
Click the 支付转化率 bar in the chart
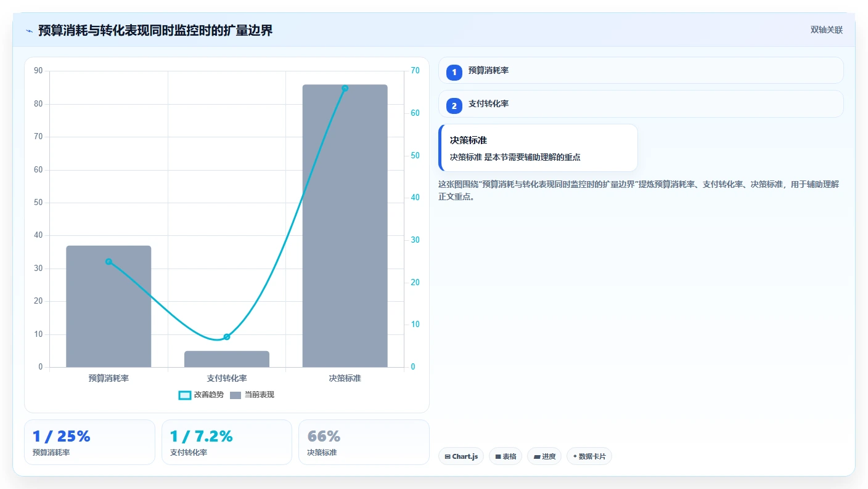[227, 359]
